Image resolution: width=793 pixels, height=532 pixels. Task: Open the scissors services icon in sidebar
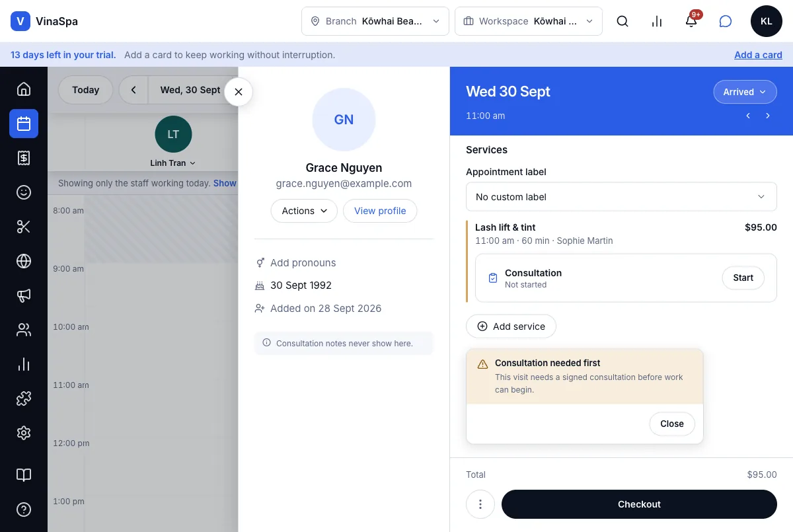pyautogui.click(x=24, y=227)
